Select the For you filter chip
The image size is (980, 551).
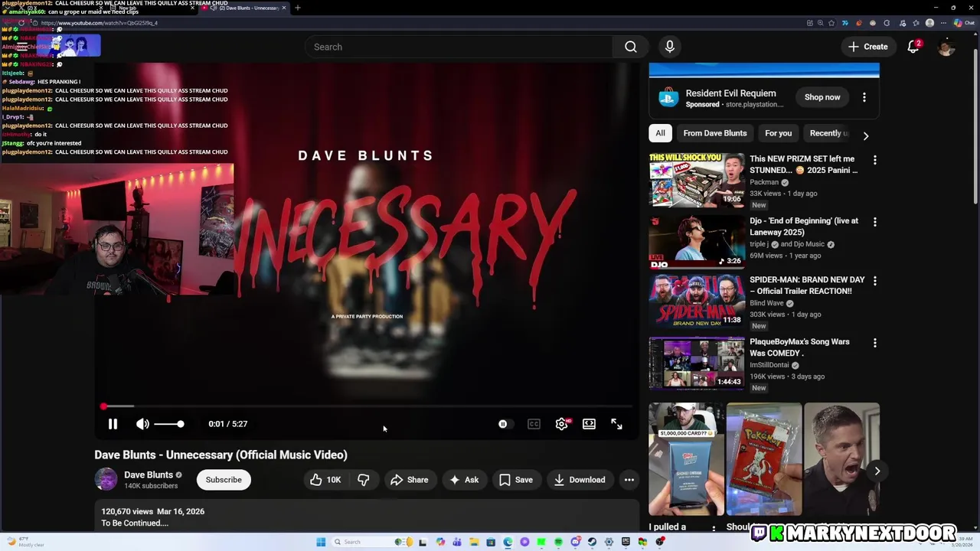click(779, 133)
